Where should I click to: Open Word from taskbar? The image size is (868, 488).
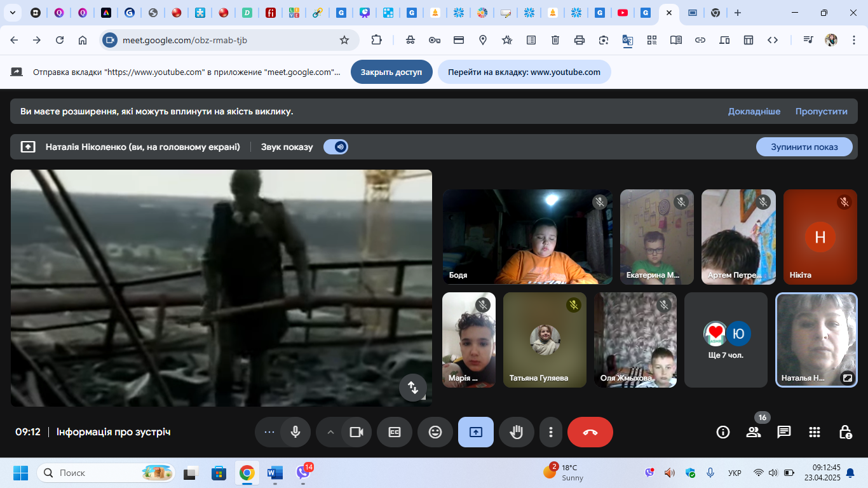pos(275,473)
